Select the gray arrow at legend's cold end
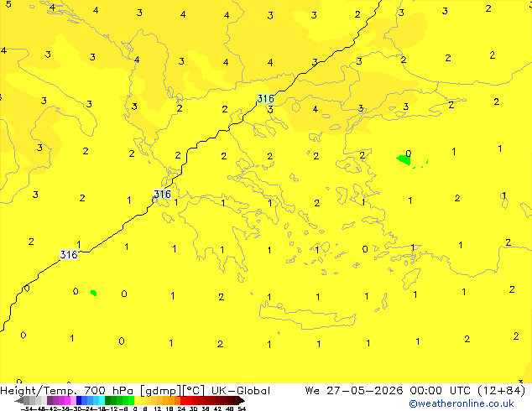Viewport: 532px width, 411px height. 19,401
